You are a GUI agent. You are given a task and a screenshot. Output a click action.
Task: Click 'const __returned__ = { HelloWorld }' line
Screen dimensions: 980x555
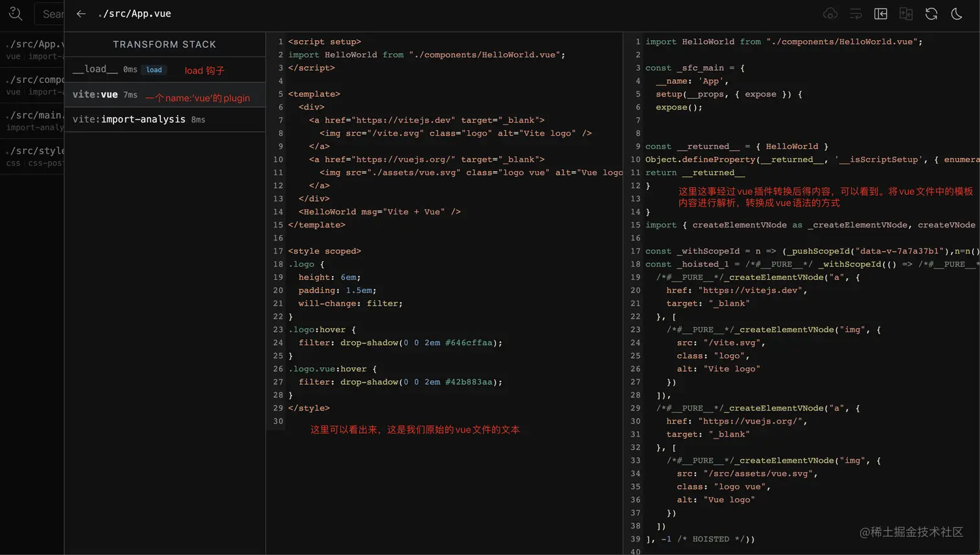click(x=737, y=146)
